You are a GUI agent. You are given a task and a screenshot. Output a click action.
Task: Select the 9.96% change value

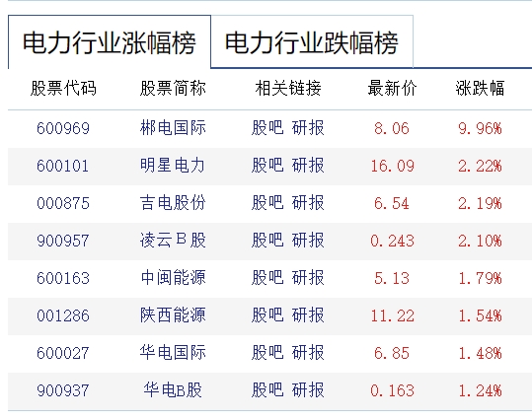click(480, 128)
